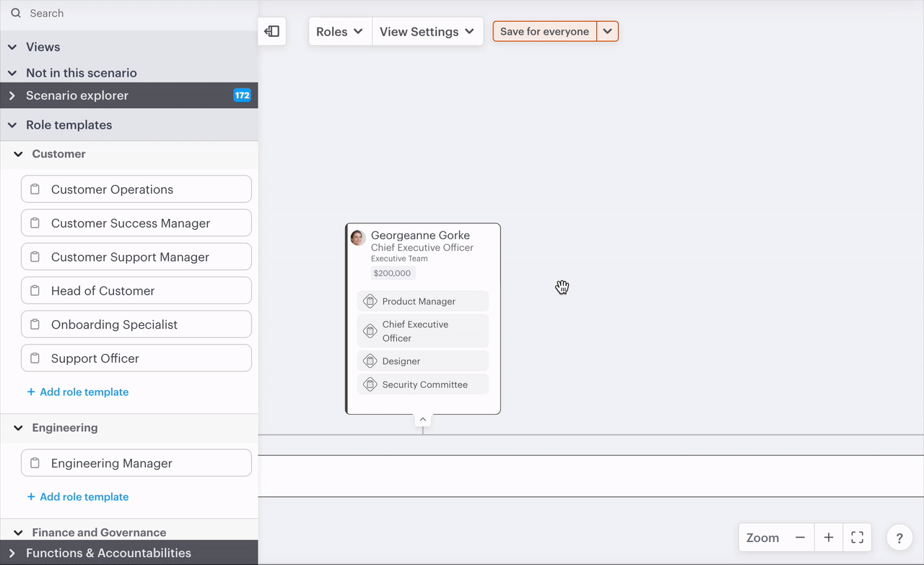Viewport: 924px width, 565px height.
Task: Open the help question mark button
Action: 899,538
